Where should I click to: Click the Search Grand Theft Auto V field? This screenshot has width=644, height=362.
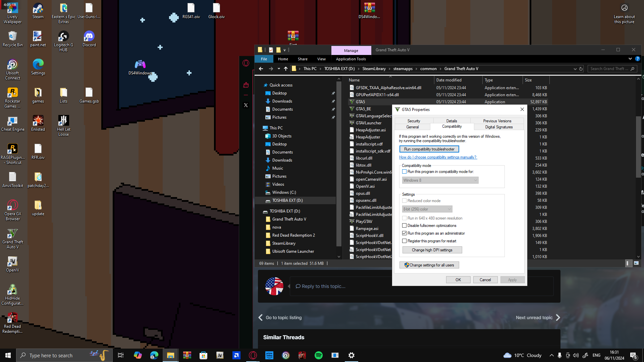(609, 69)
